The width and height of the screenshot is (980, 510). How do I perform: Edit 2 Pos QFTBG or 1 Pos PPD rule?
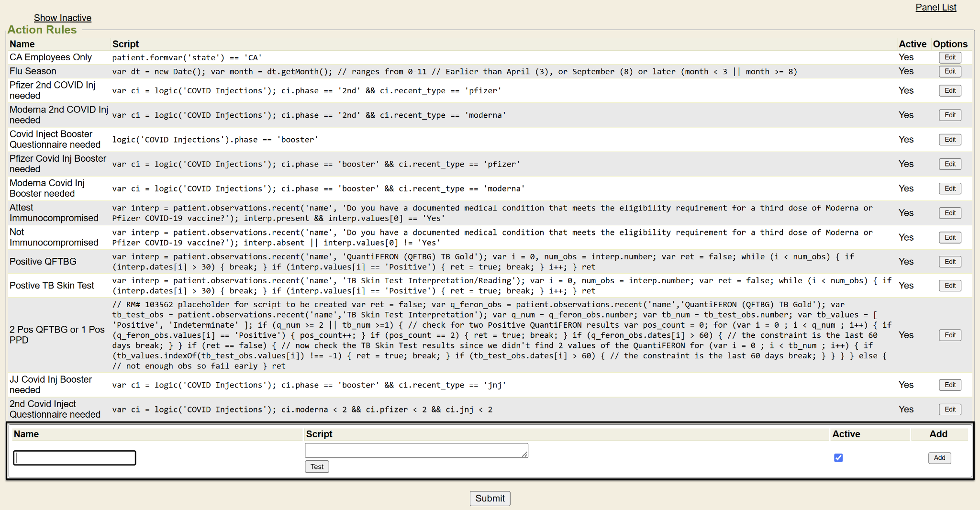click(x=949, y=335)
